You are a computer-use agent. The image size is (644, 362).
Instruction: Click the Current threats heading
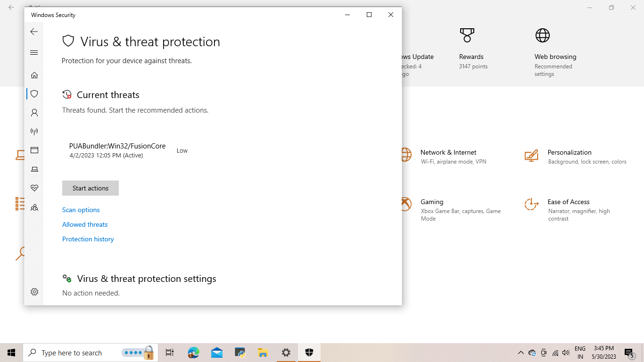tap(108, 95)
